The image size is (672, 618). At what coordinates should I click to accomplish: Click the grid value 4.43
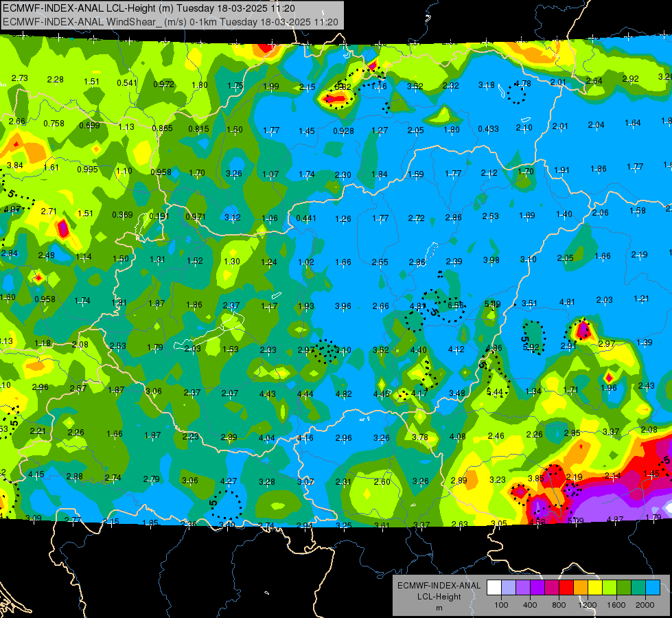pyautogui.click(x=268, y=393)
